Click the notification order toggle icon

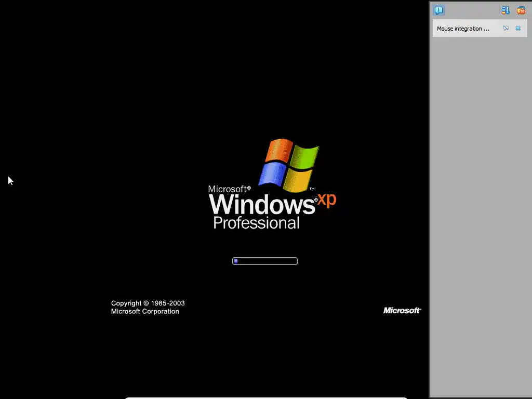point(505,10)
